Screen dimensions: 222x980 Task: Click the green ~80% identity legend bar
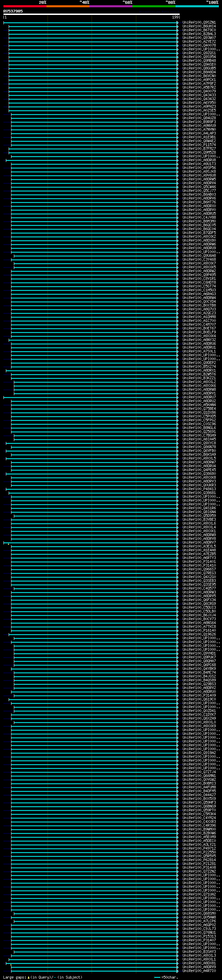click(154, 6)
